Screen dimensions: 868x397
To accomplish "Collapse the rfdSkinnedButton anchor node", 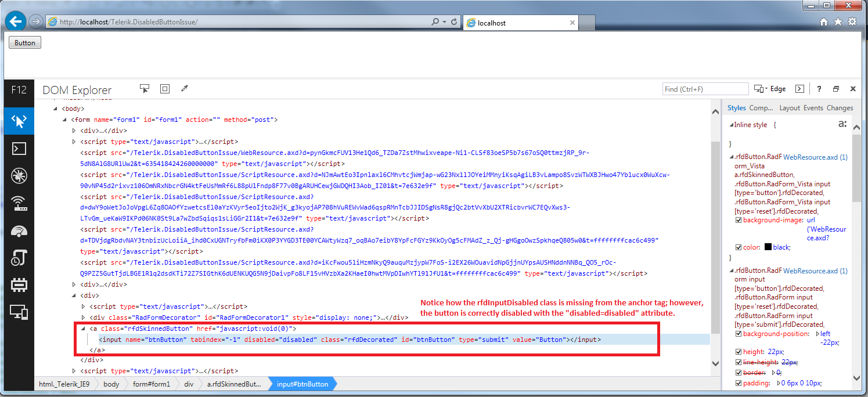I will (83, 329).
